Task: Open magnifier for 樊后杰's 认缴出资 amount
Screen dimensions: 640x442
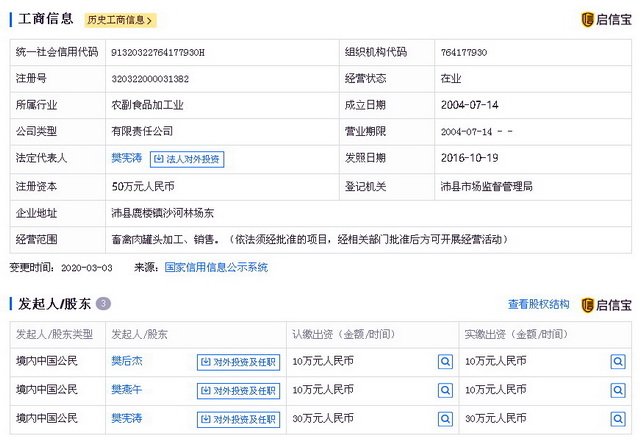Action: (445, 361)
